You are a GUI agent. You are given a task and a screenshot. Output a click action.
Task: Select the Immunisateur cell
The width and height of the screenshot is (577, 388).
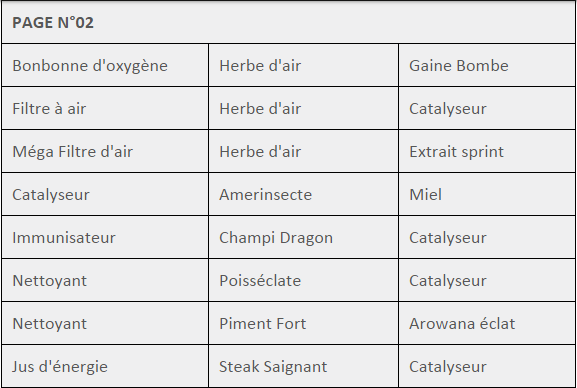coord(105,237)
